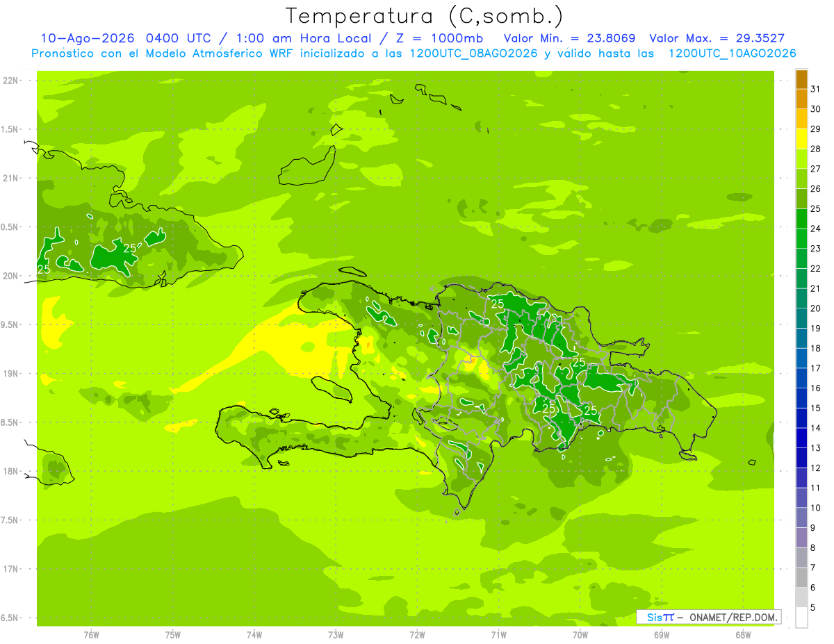Pick the yellow swatch between 28 and 29
This screenshot has width=834, height=644.
coord(801,139)
